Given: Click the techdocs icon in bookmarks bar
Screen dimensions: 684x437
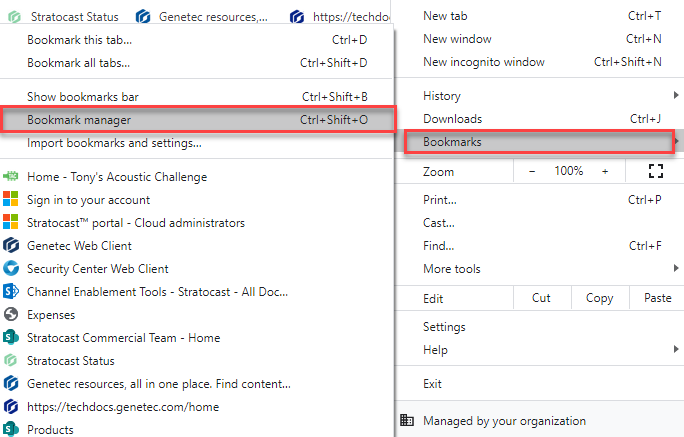Looking at the screenshot, I should (297, 17).
